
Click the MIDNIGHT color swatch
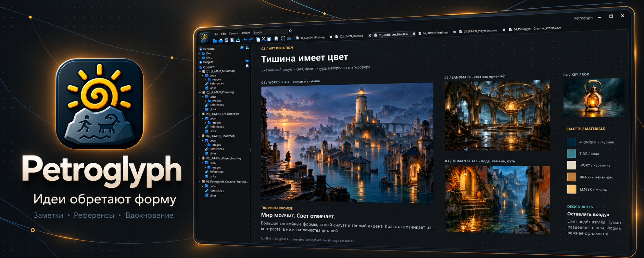(x=571, y=142)
